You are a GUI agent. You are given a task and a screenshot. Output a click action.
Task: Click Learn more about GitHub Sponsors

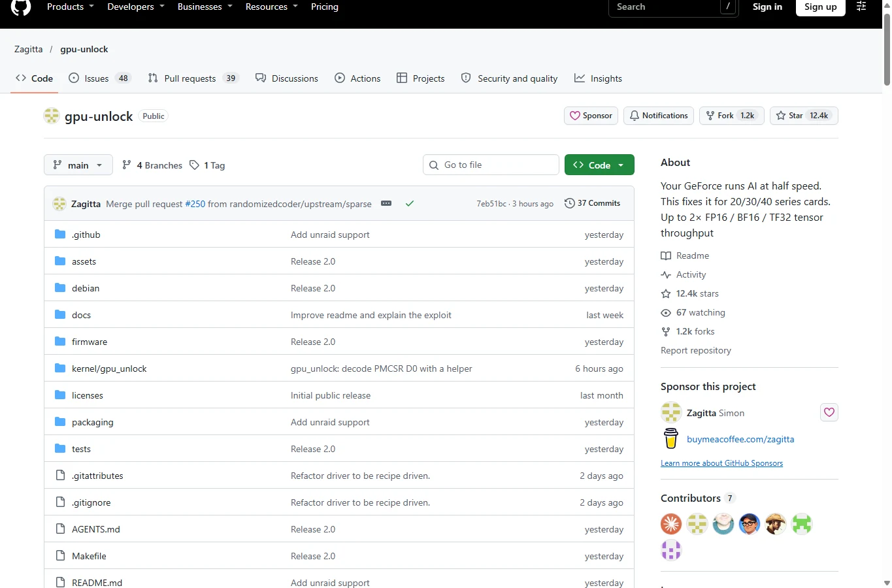click(x=721, y=463)
